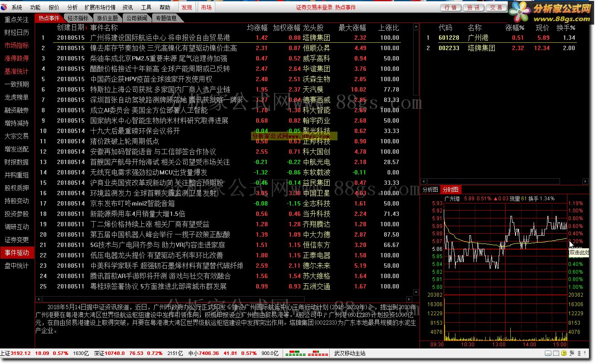Open the 资讯 menu
The width and height of the screenshot is (595, 364).
127,7
